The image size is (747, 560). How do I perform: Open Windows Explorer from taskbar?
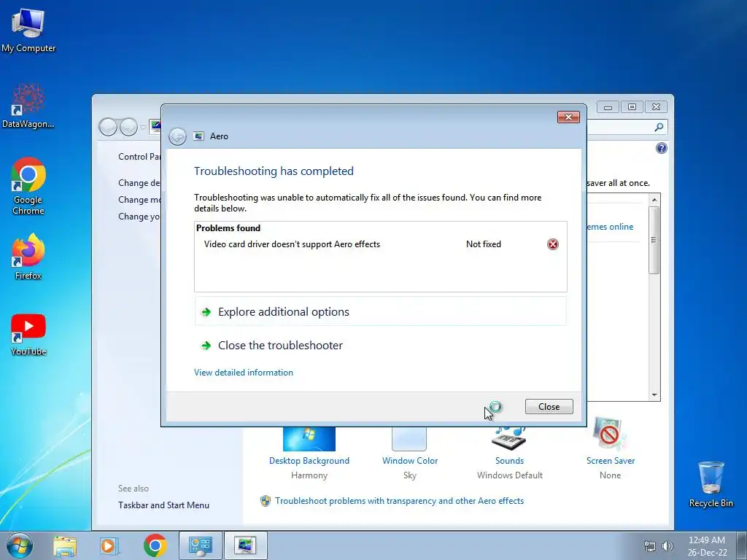pyautogui.click(x=65, y=546)
